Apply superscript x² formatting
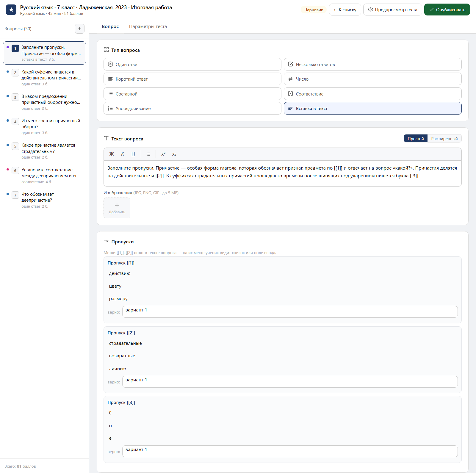 [x=163, y=154]
